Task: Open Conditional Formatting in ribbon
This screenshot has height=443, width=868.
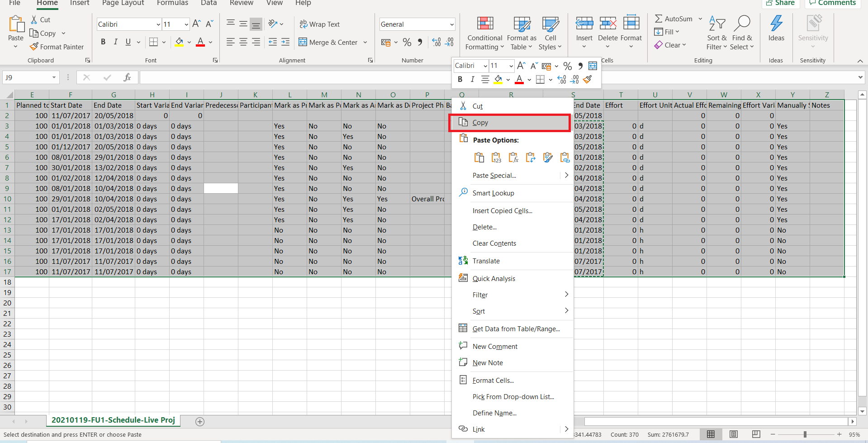Action: pyautogui.click(x=485, y=33)
